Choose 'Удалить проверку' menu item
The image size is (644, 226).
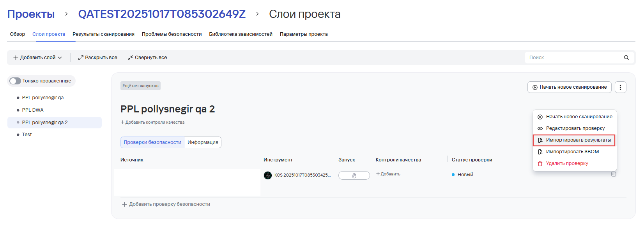coord(575,163)
